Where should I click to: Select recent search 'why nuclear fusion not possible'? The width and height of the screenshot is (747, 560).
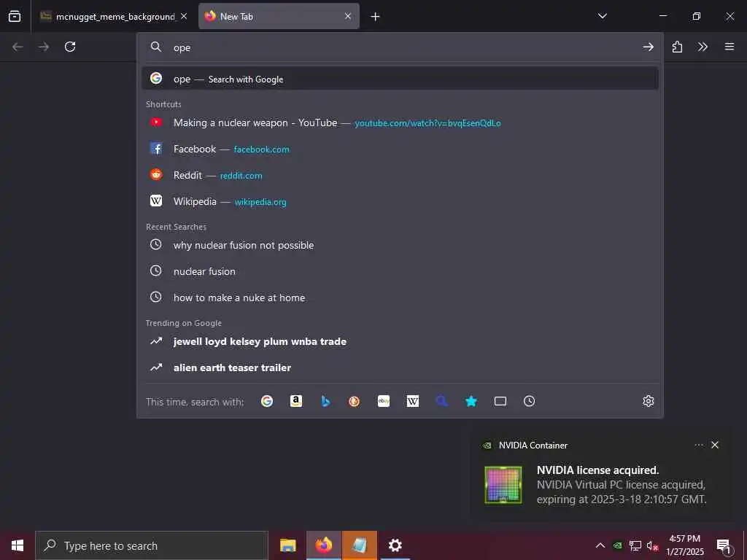[400, 245]
